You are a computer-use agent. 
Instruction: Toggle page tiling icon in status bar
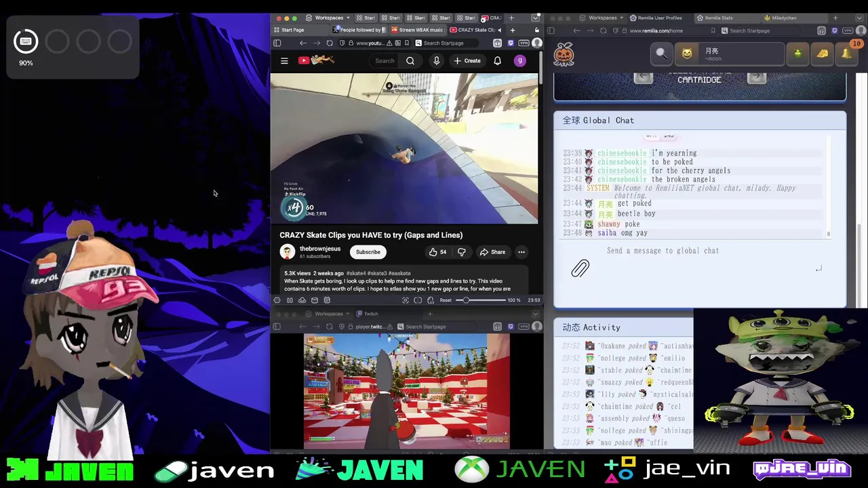point(418,300)
